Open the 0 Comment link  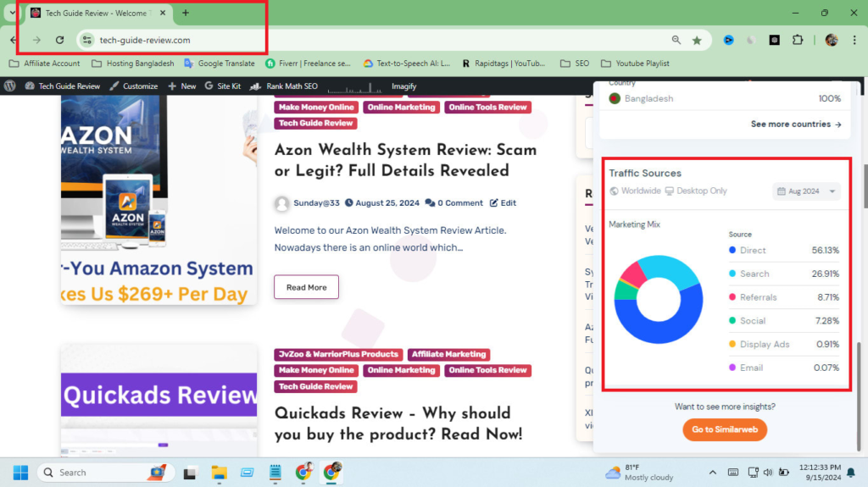[460, 203]
